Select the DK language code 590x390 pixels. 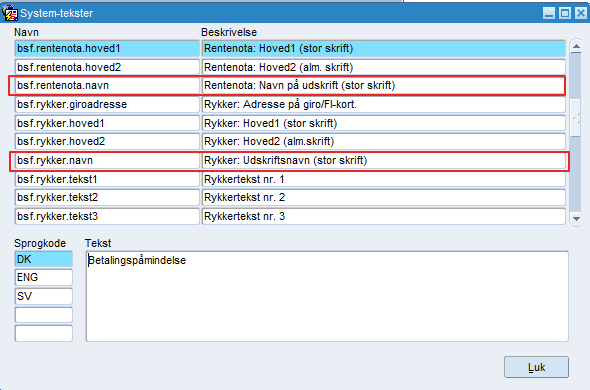(44, 259)
